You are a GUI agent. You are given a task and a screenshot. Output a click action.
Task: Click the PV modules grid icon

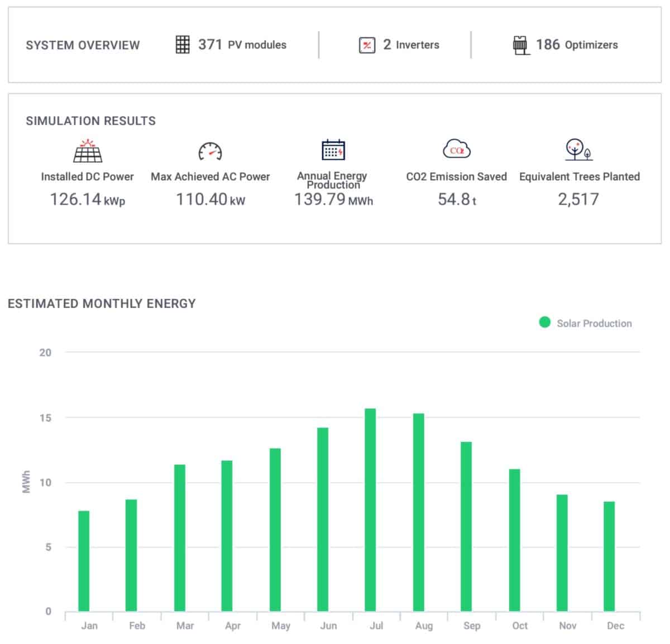tap(183, 45)
